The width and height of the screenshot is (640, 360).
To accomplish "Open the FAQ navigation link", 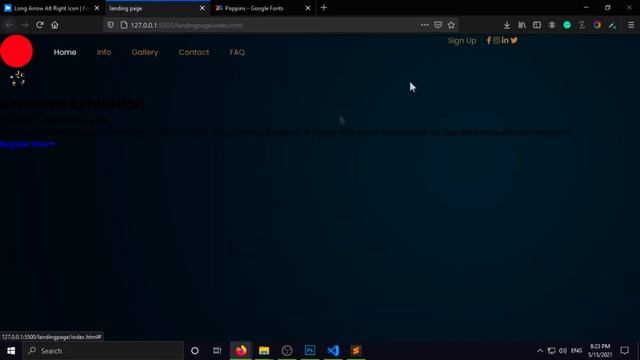I will (237, 52).
